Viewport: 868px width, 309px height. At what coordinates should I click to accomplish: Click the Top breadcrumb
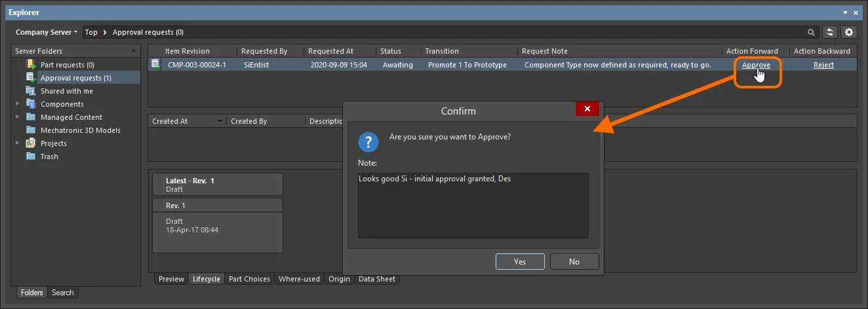[91, 32]
